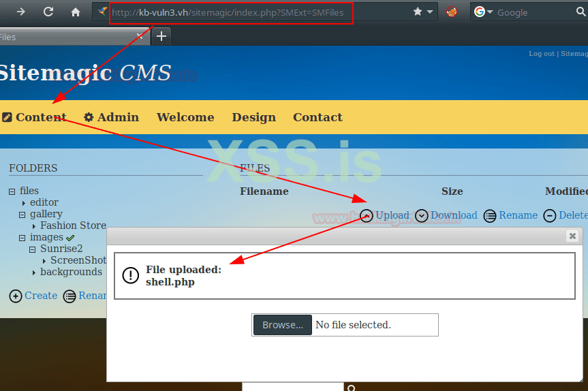Open a new browser tab

pos(161,36)
